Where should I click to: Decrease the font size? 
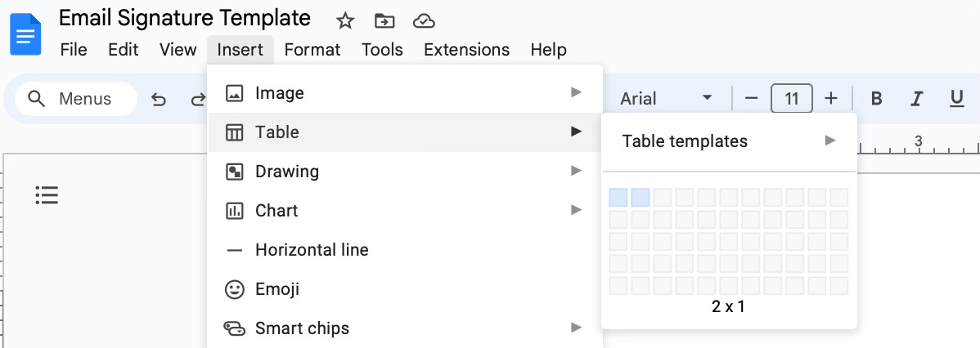point(751,99)
